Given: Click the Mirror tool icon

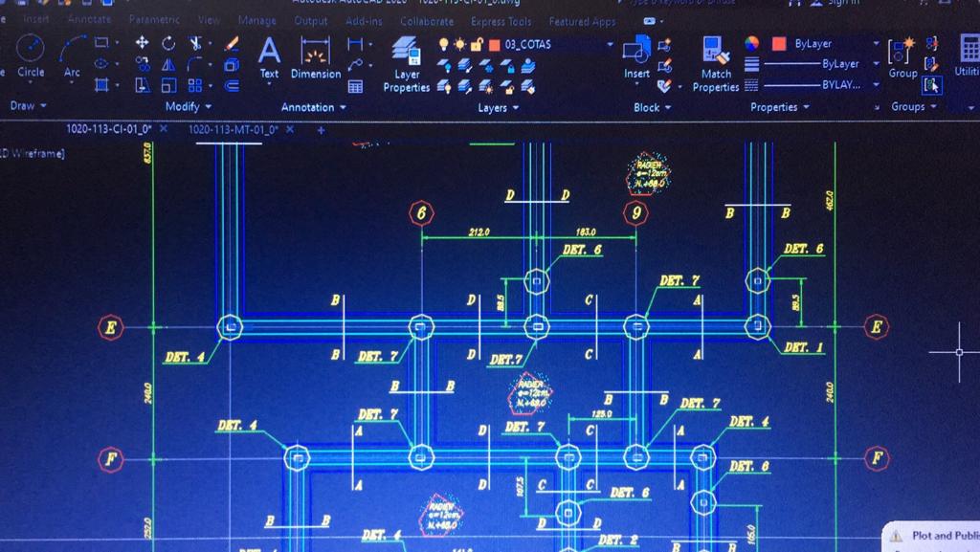Looking at the screenshot, I should [168, 64].
